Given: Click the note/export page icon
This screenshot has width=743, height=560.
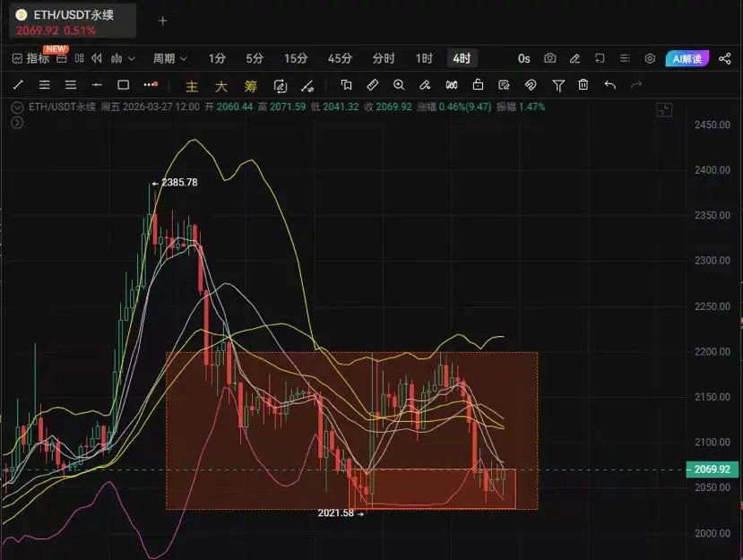Looking at the screenshot, I should point(600,58).
